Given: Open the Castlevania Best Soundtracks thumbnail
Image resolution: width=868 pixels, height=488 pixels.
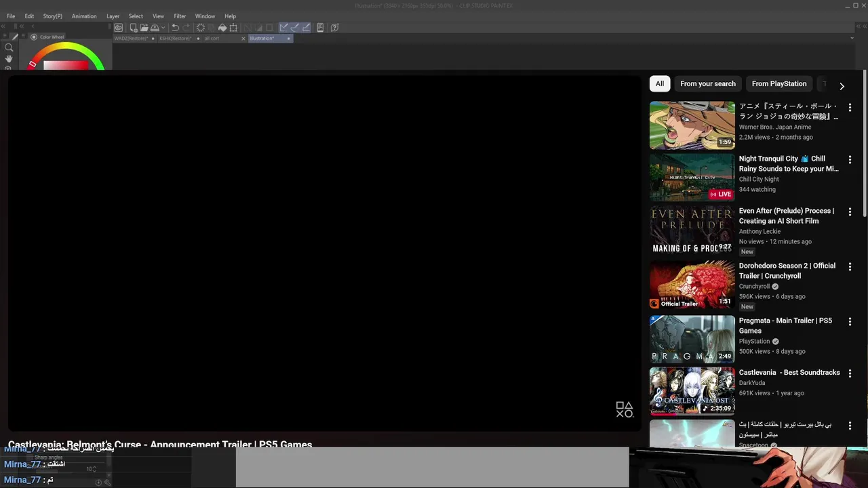Looking at the screenshot, I should tap(692, 391).
